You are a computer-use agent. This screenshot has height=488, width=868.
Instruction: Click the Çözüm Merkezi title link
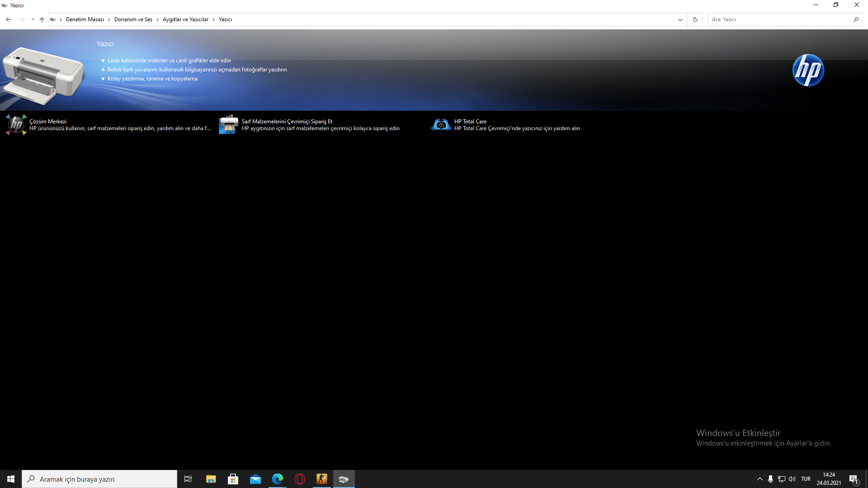pyautogui.click(x=48, y=121)
